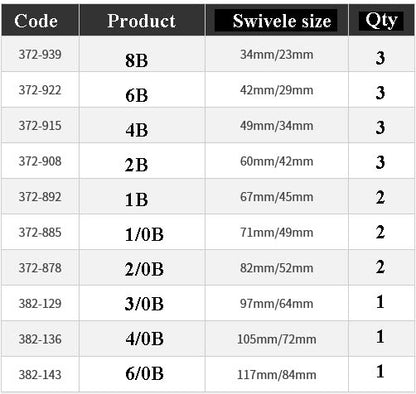Click the 117mm/84mm size cell
The width and height of the screenshot is (416, 394).
point(277,375)
